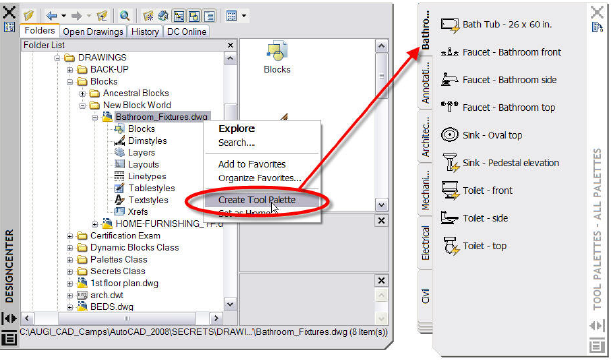Image resolution: width=612 pixels, height=360 pixels.
Task: Select the Toilet - side tool
Action: 475,218
